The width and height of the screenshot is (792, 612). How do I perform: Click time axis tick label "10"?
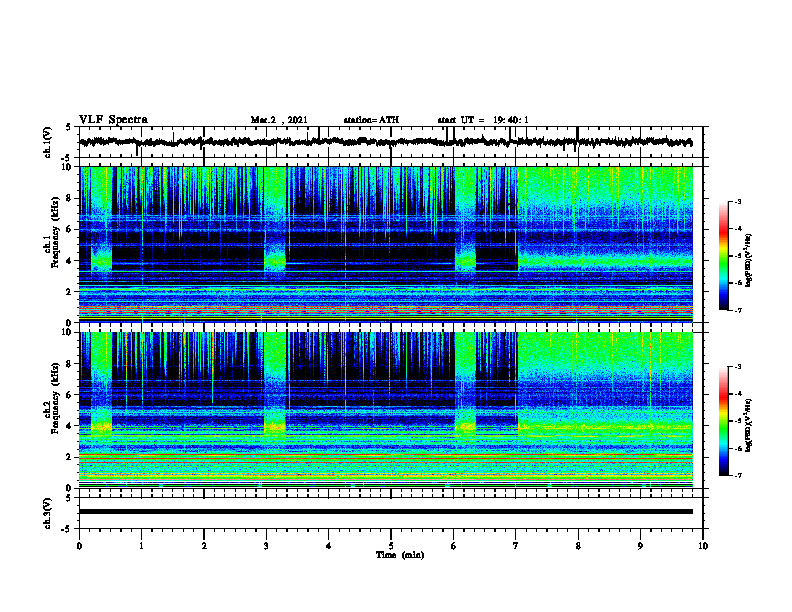(703, 546)
